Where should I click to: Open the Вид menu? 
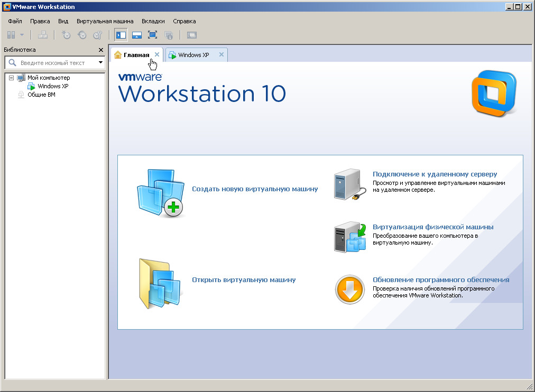click(x=63, y=21)
